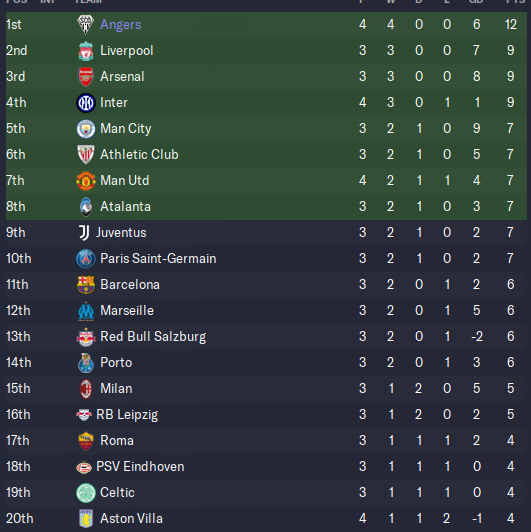Open Paris Saint-Germain team page
The width and height of the screenshot is (531, 532).
point(158,259)
